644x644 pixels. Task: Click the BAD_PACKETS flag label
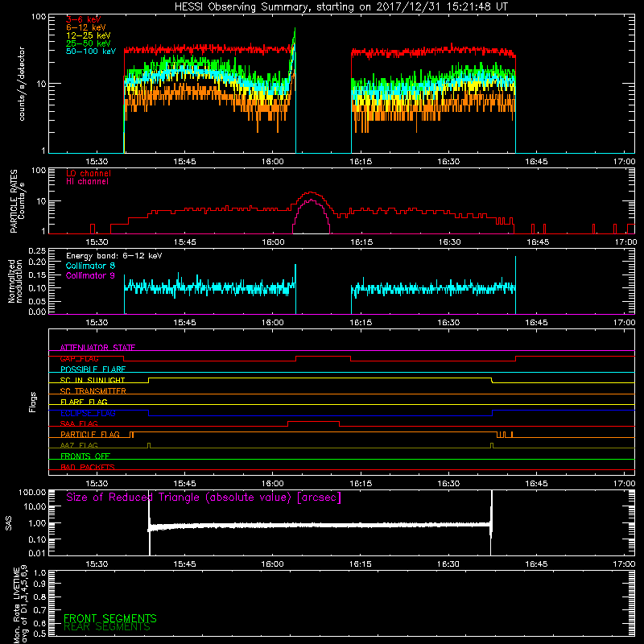pyautogui.click(x=88, y=467)
